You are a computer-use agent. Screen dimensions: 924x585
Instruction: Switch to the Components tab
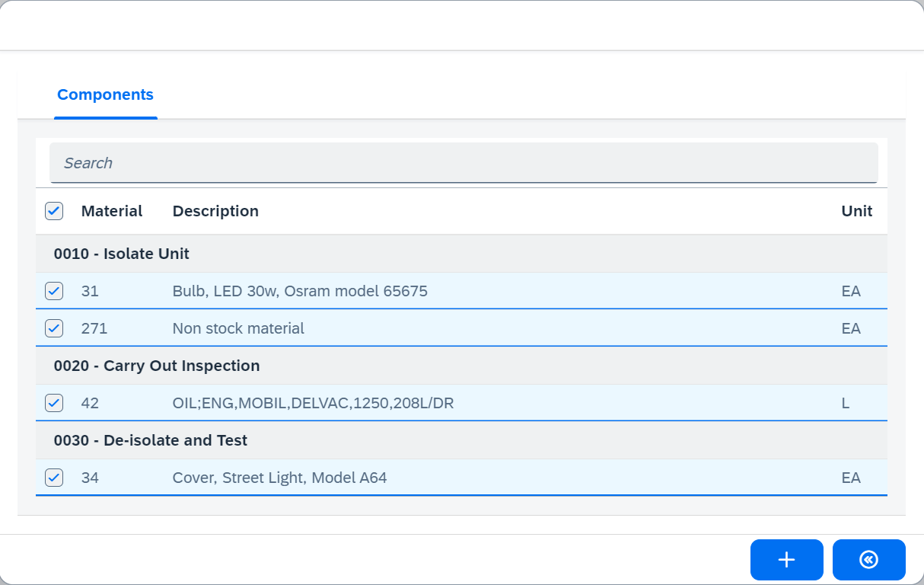(x=105, y=94)
